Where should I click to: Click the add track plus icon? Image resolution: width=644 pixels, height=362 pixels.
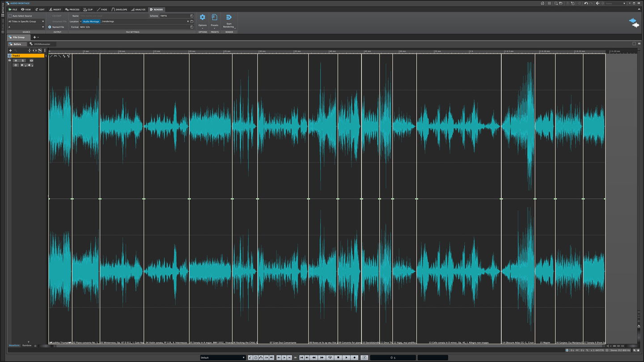10,51
